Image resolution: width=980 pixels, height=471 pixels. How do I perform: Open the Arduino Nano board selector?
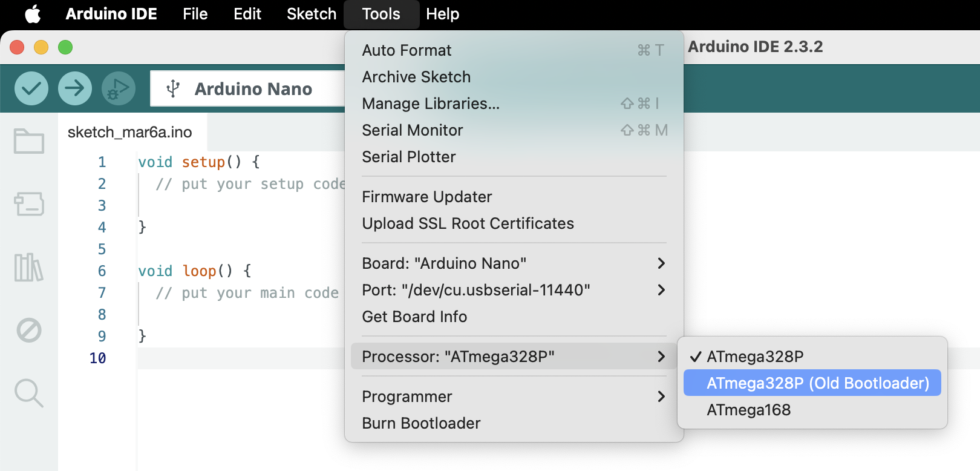[247, 88]
